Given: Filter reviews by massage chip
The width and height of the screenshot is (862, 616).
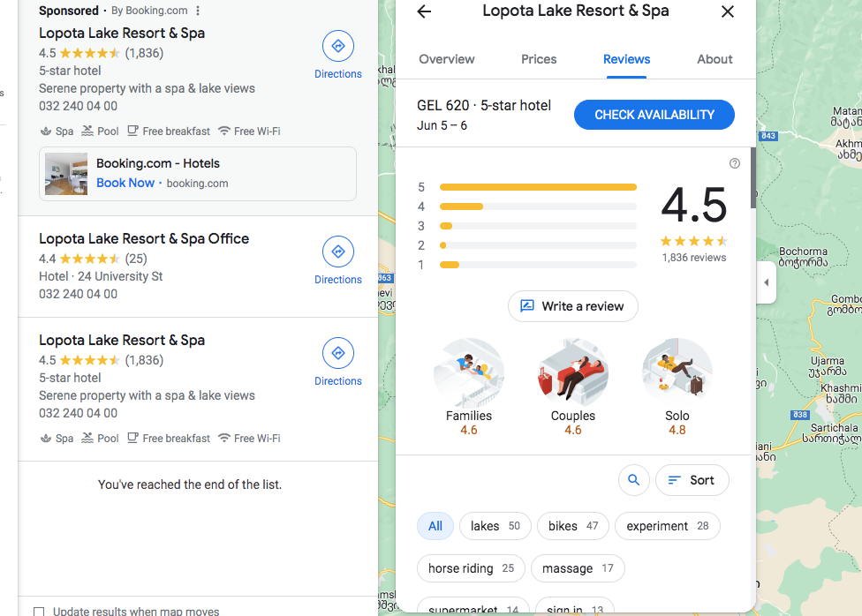Looking at the screenshot, I should [x=578, y=568].
